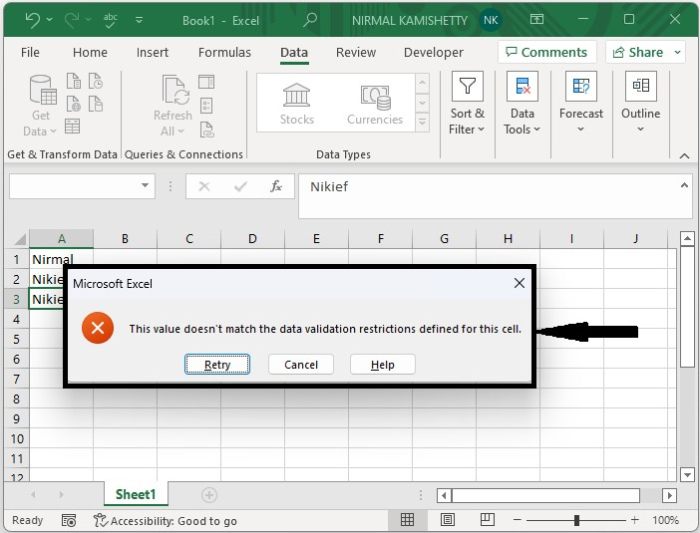Select the Currencies data type
This screenshot has height=533, width=700.
pyautogui.click(x=375, y=104)
